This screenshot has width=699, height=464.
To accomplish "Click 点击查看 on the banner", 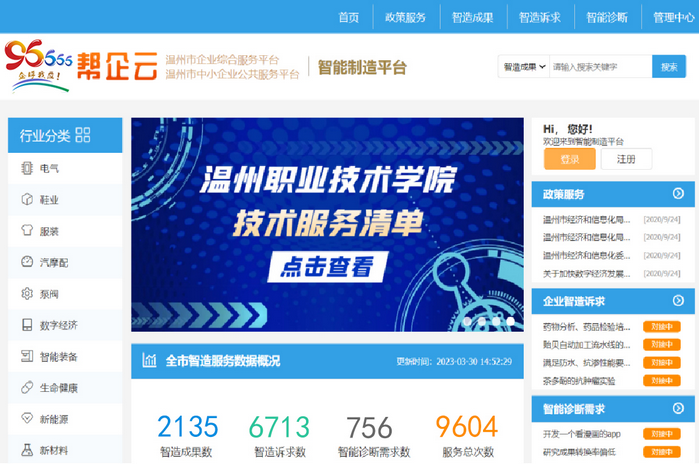I will [x=328, y=267].
